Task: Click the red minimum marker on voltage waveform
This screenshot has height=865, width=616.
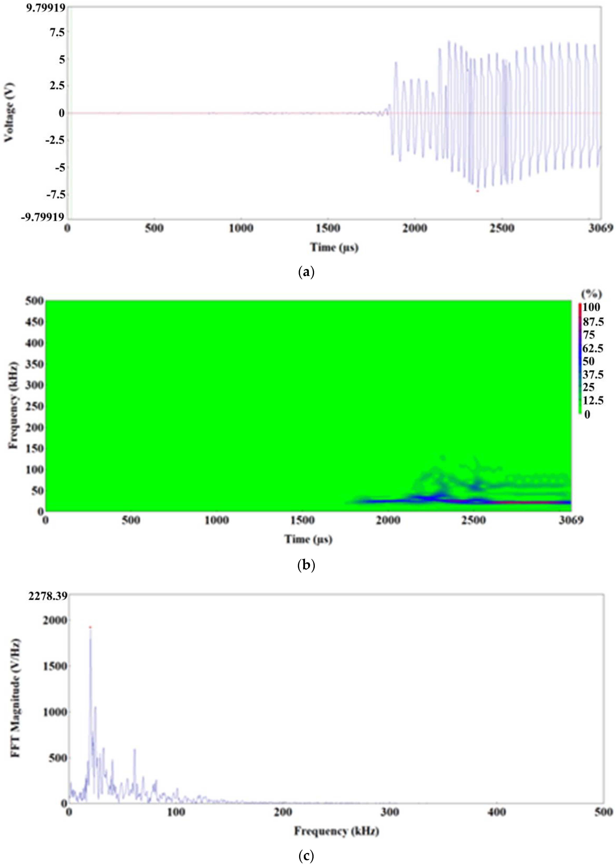Action: tap(478, 191)
